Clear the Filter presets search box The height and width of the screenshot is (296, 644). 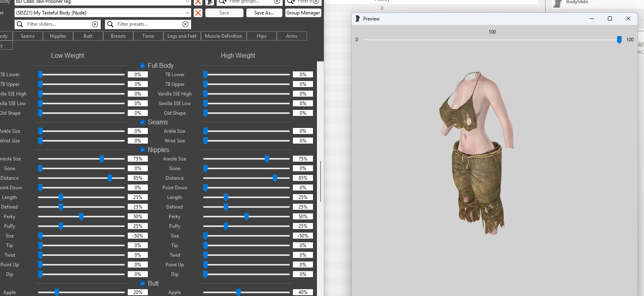(185, 24)
